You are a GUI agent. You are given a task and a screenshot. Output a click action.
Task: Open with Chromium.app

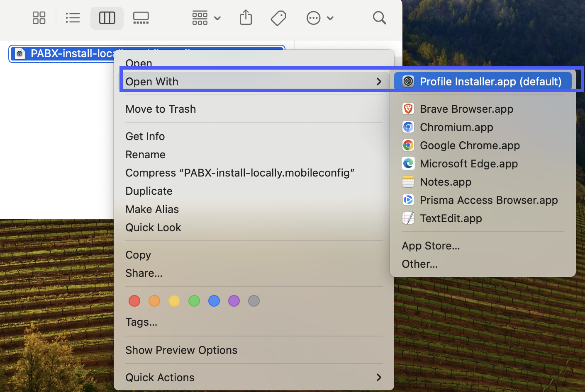coord(483,127)
